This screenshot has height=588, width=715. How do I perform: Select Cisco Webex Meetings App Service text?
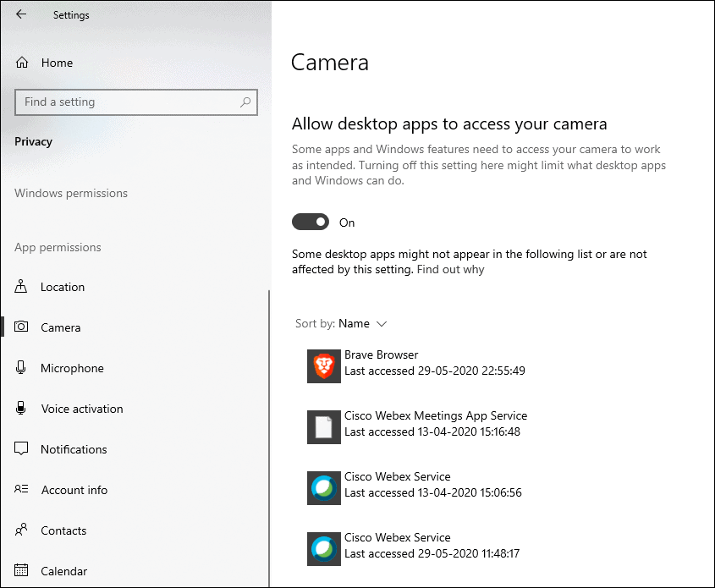point(436,415)
